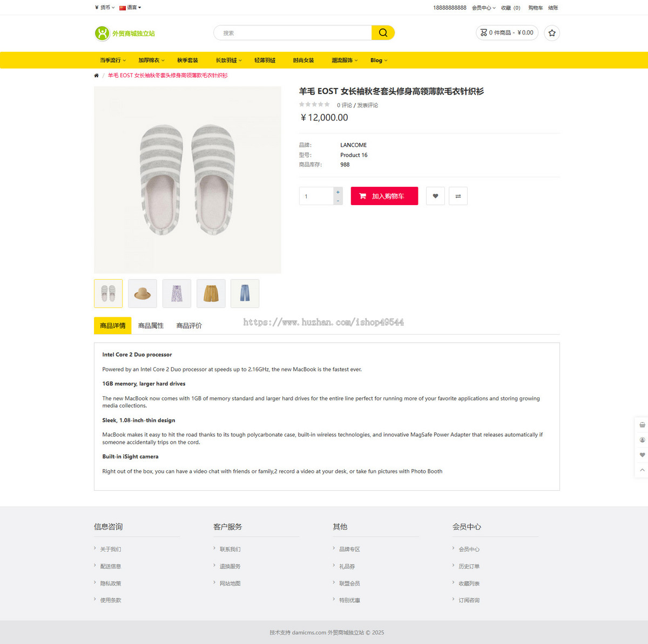Image resolution: width=648 pixels, height=644 pixels.
Task: Click the 加入购物车 button
Action: (384, 196)
